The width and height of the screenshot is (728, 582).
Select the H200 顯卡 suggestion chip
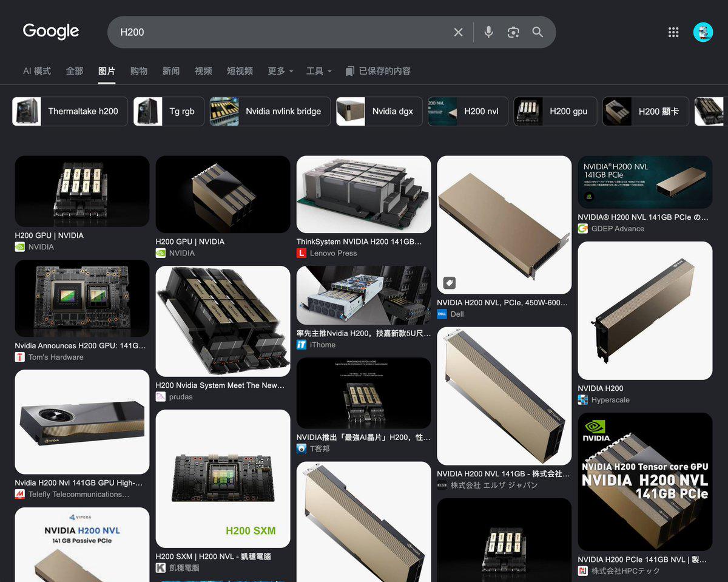645,111
